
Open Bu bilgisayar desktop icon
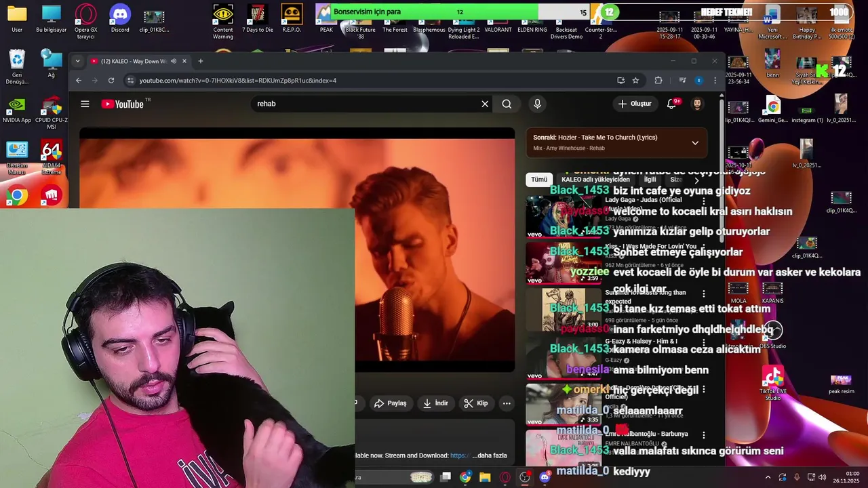[52, 19]
